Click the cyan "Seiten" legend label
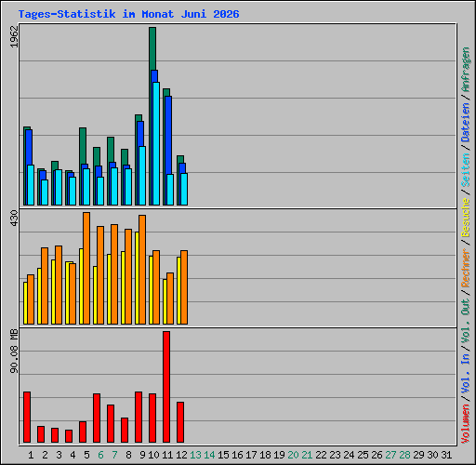Screen dimensions: 476x465 [x=466, y=170]
